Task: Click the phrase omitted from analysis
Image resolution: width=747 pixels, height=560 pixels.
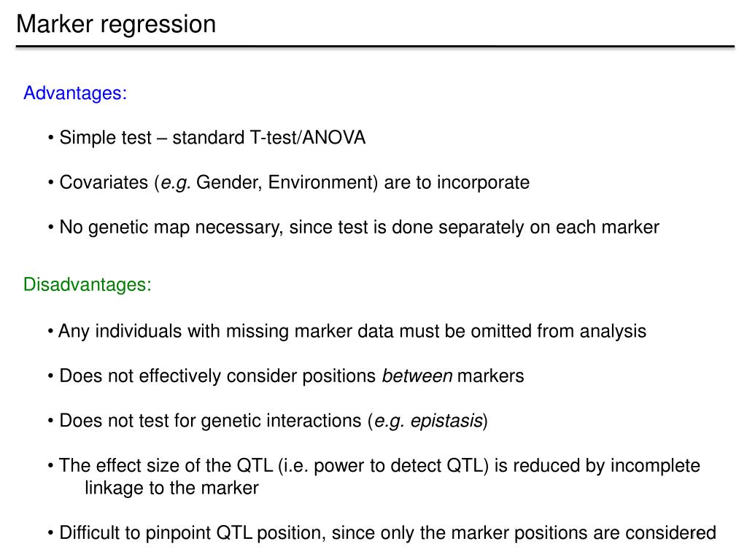Action: pyautogui.click(x=559, y=331)
